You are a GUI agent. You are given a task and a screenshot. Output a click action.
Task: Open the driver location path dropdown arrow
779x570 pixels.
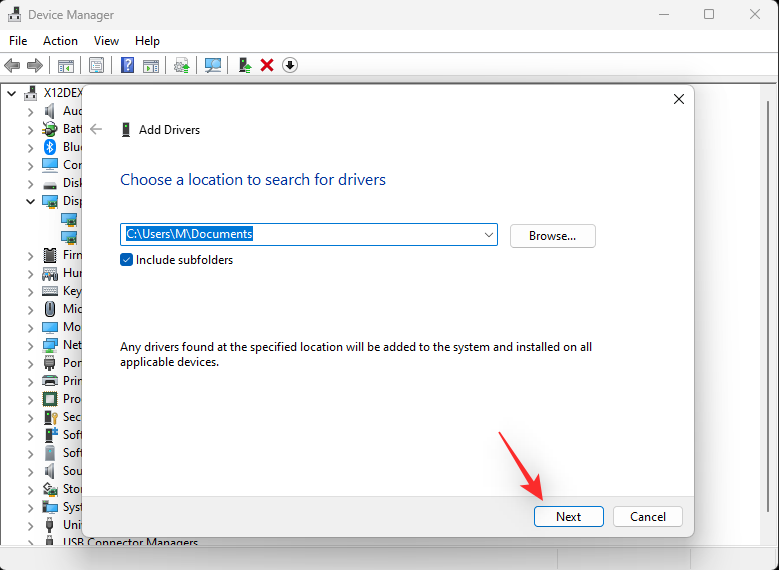coord(488,235)
